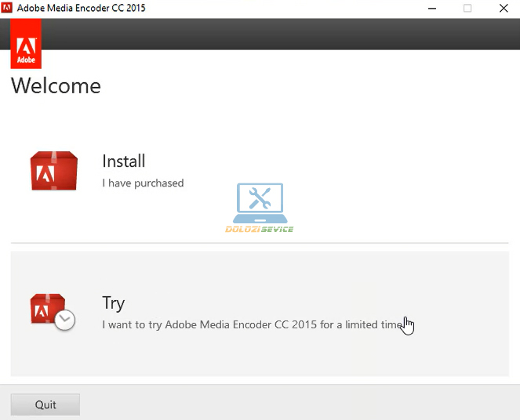Select the Install heading

tap(124, 161)
